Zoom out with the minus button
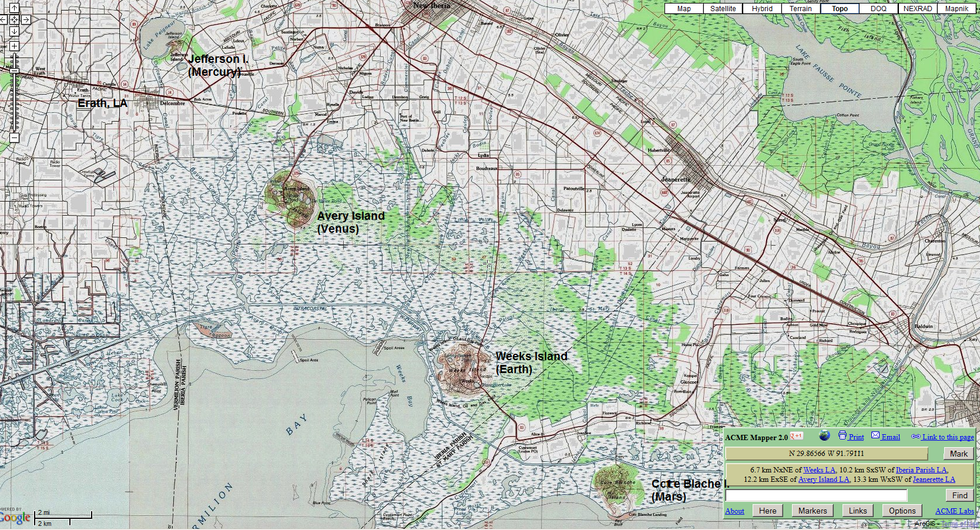 pyautogui.click(x=14, y=137)
